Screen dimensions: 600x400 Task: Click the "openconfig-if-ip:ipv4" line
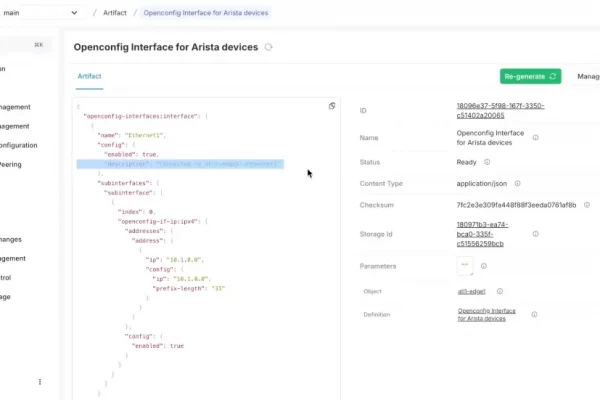pyautogui.click(x=162, y=221)
